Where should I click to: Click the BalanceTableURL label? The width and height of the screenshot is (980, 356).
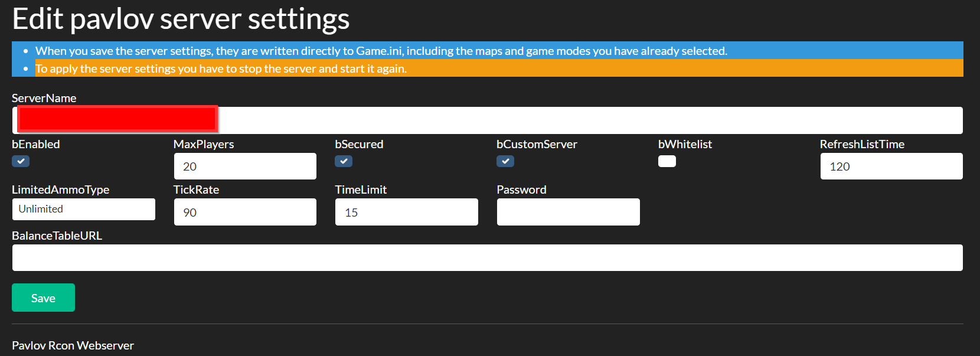tap(57, 236)
